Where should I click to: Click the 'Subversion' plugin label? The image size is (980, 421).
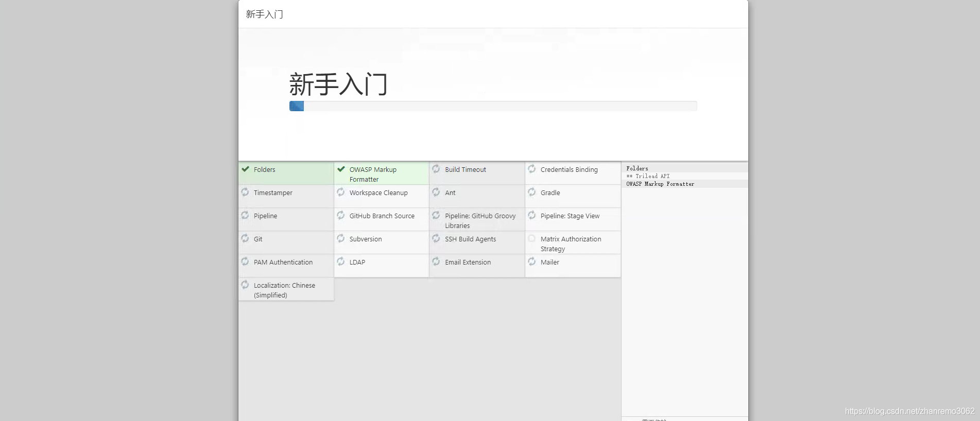tap(366, 239)
